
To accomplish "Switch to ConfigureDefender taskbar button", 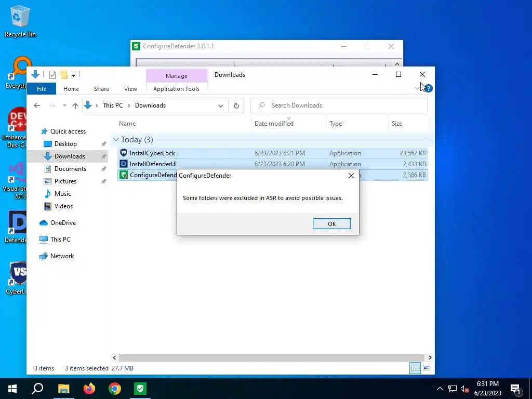I will point(140,389).
